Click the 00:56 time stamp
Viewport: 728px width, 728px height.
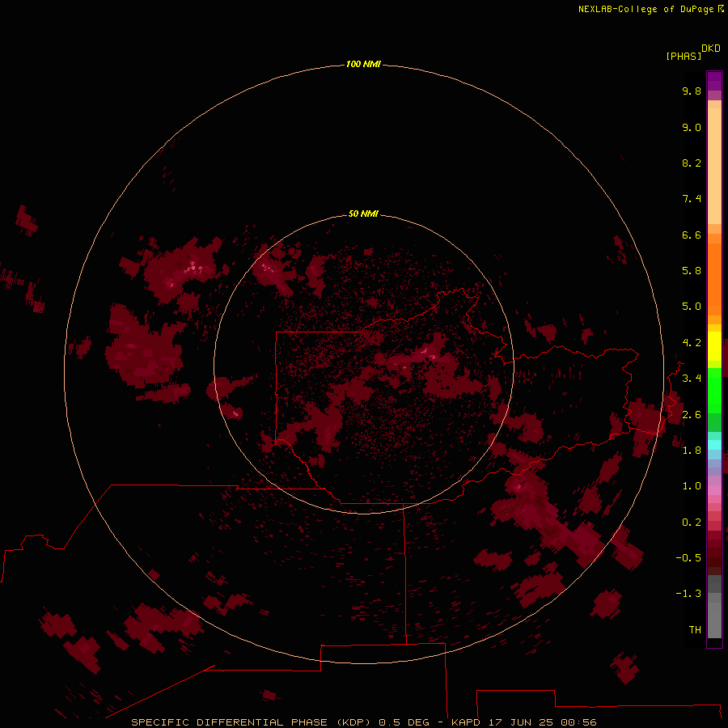[x=578, y=722]
